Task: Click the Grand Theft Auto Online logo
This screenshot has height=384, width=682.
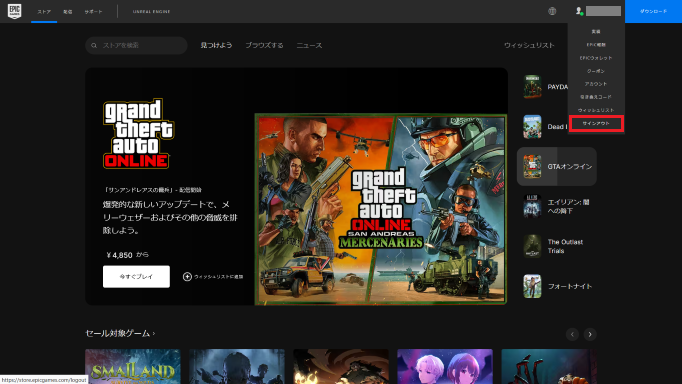Action: (138, 134)
